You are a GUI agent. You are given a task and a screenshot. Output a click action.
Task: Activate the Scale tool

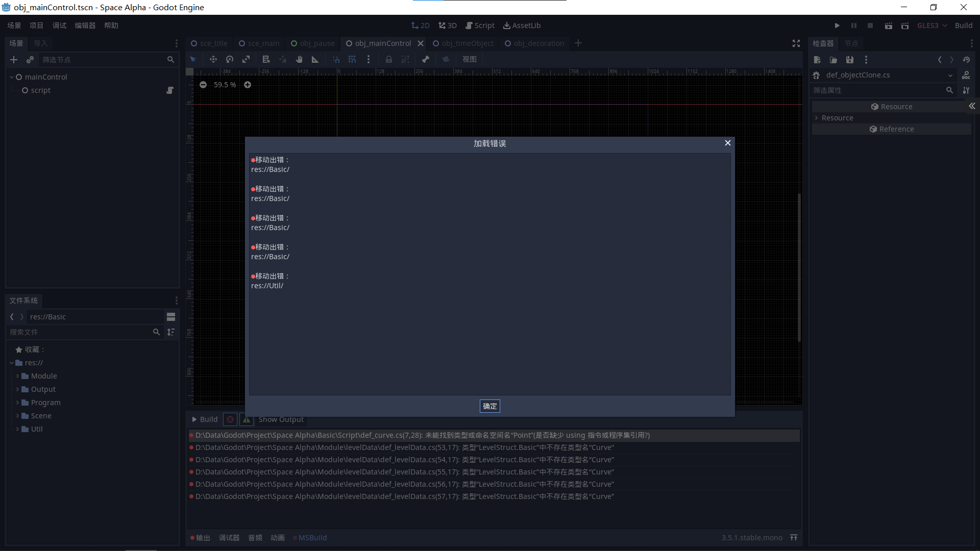[x=246, y=59]
